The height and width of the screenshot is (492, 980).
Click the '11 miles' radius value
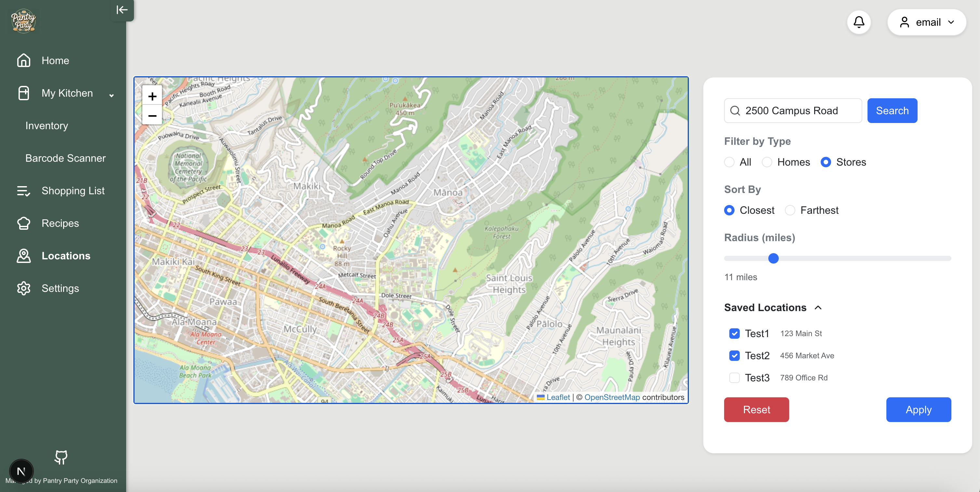(x=740, y=277)
